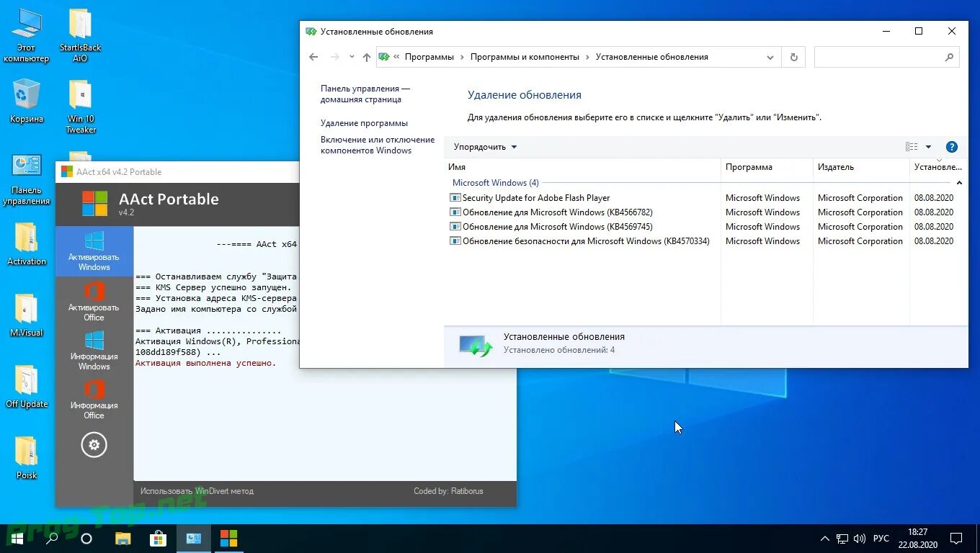Switch to AAct taskbar button
Viewport: 980px width, 553px height.
[228, 538]
